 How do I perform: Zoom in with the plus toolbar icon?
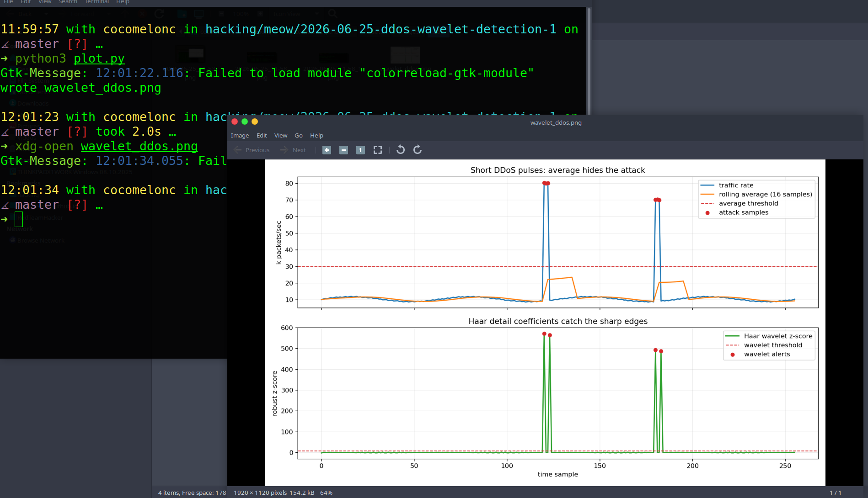click(327, 150)
